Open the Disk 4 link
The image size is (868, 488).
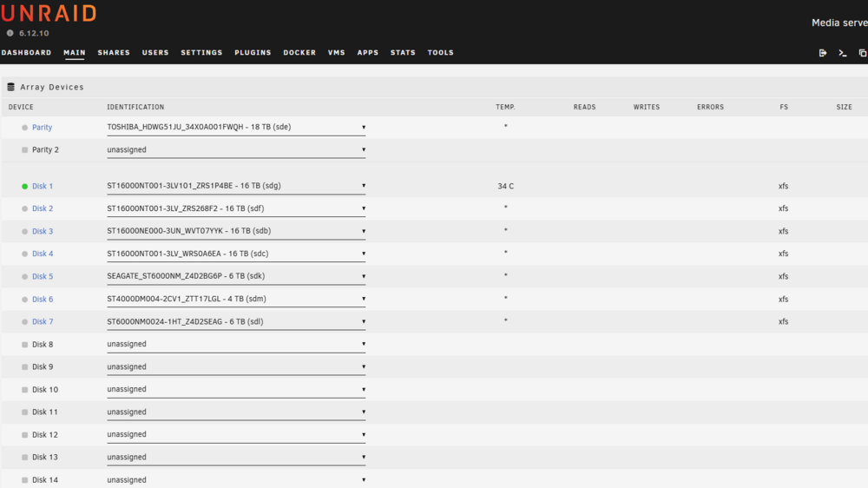coord(43,254)
